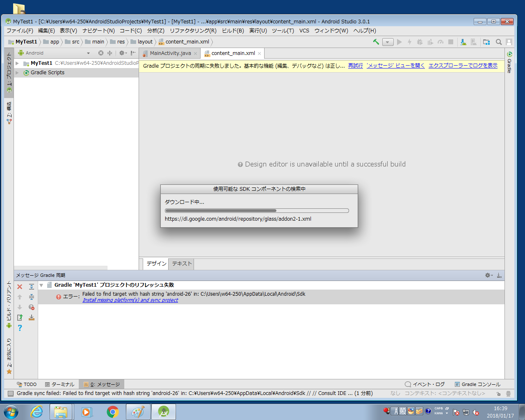Close the content_main.xml tab
The width and height of the screenshot is (525, 420).
(x=259, y=53)
